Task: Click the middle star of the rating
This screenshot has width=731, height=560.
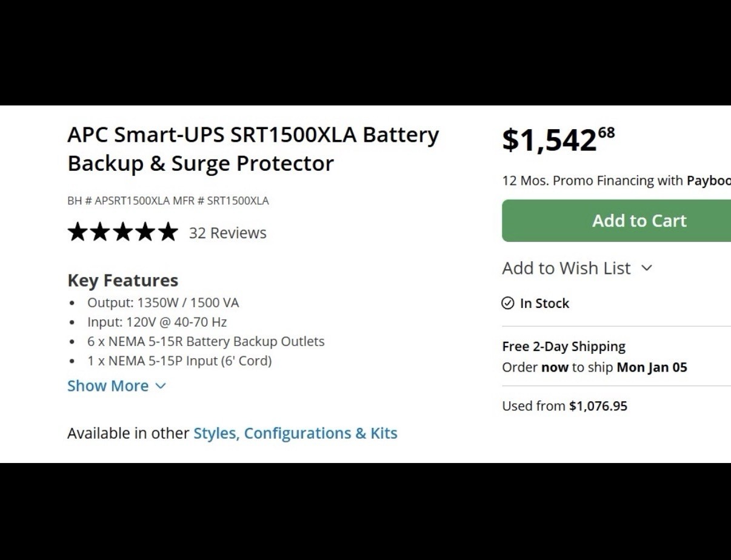Action: [x=122, y=232]
